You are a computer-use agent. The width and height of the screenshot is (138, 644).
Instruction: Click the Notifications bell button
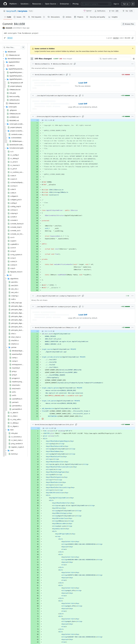click(x=100, y=11)
